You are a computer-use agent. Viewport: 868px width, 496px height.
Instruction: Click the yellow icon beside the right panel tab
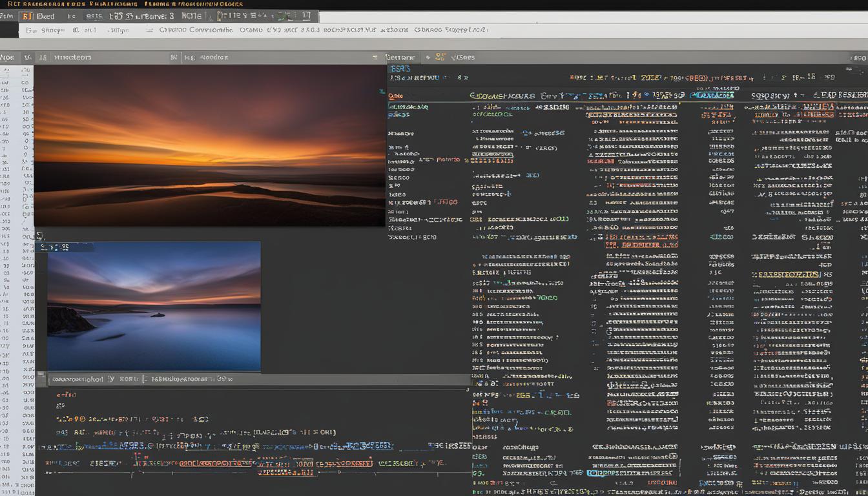tap(440, 57)
